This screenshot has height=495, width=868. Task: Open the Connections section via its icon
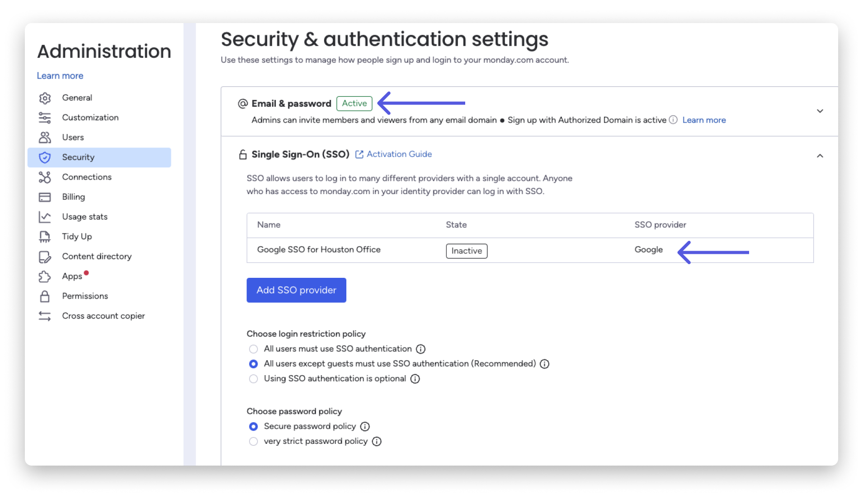coord(45,177)
